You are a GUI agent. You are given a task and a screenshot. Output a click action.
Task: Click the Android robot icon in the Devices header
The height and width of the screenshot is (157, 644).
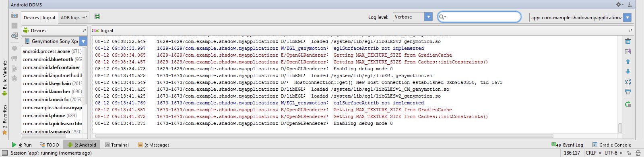[26, 30]
